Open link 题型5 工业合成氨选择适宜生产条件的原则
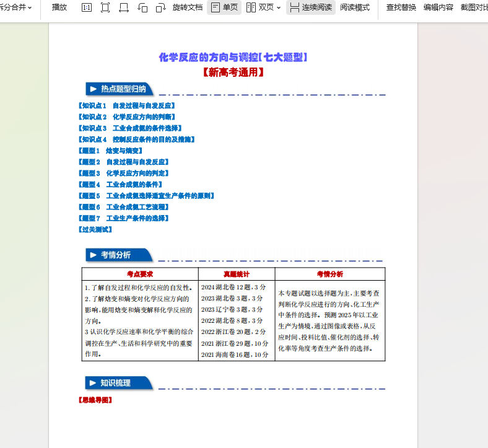488x448 pixels. [x=146, y=196]
